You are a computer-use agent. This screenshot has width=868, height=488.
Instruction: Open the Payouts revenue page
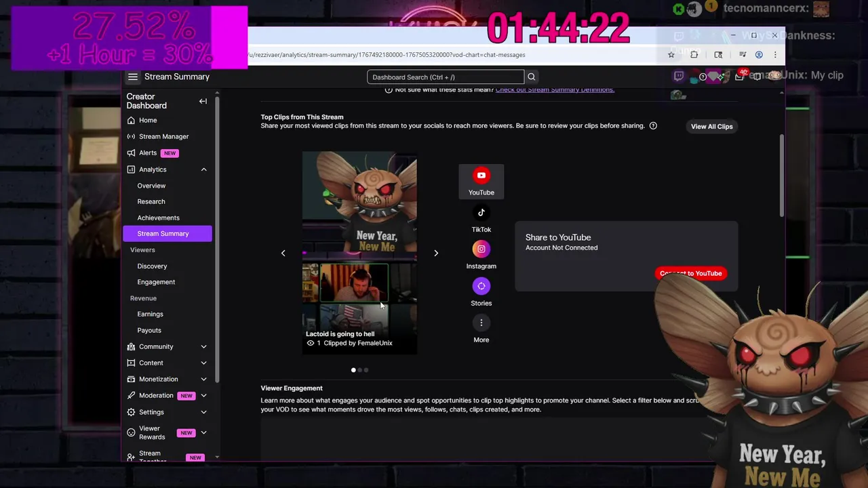coord(149,330)
